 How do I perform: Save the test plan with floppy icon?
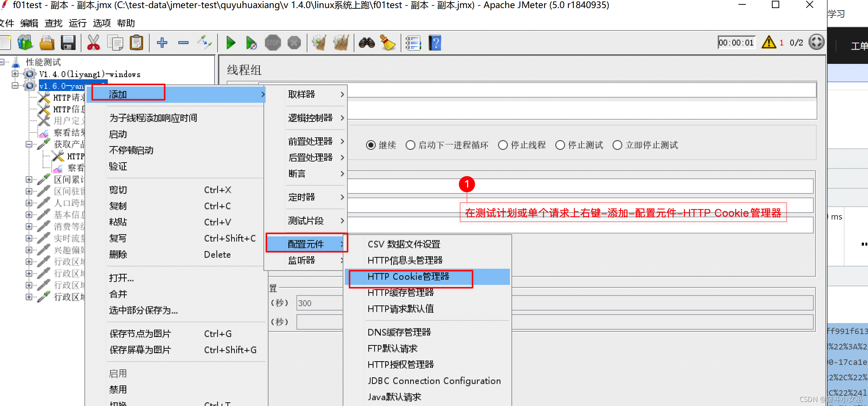[x=68, y=43]
